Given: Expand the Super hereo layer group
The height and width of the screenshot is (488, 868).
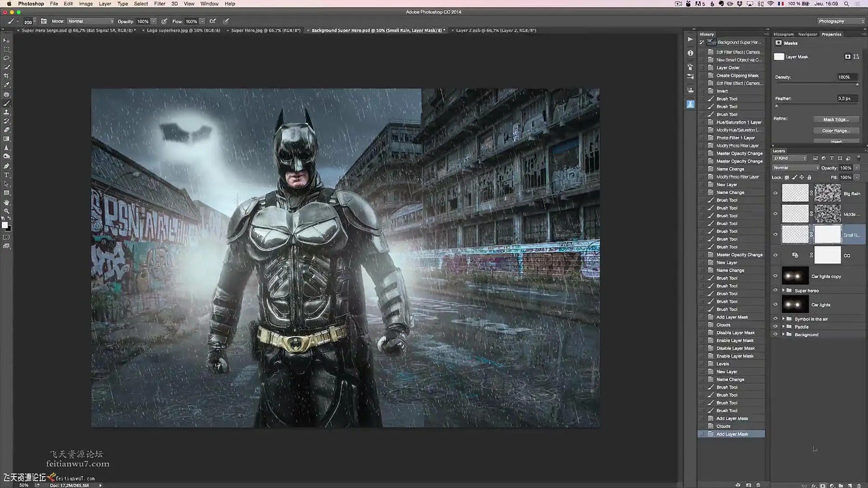Looking at the screenshot, I should [783, 291].
